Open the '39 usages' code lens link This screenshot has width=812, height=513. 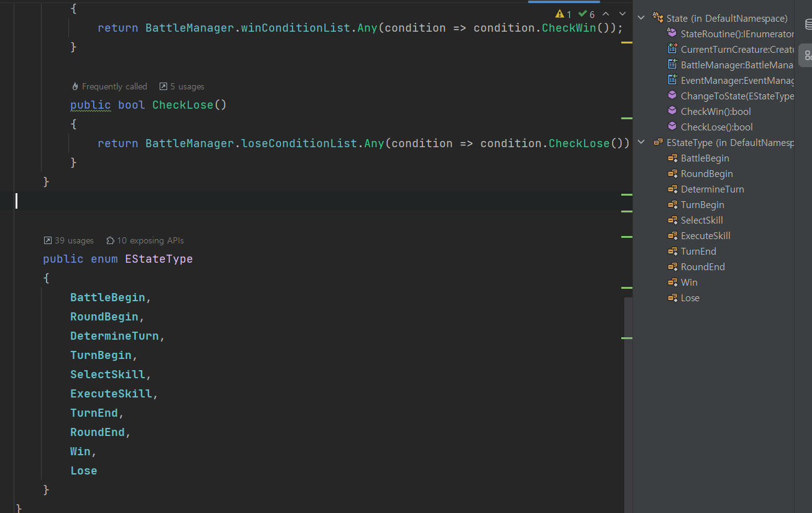[69, 240]
